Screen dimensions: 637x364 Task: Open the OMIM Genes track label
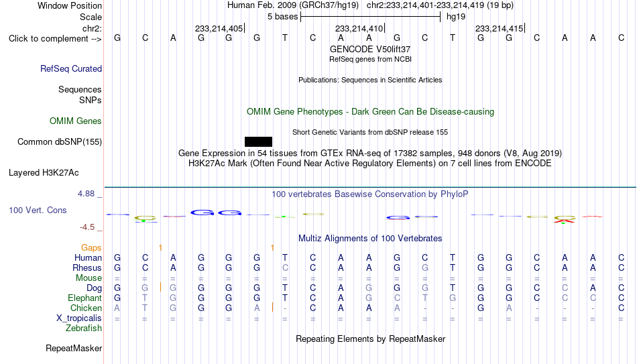76,121
